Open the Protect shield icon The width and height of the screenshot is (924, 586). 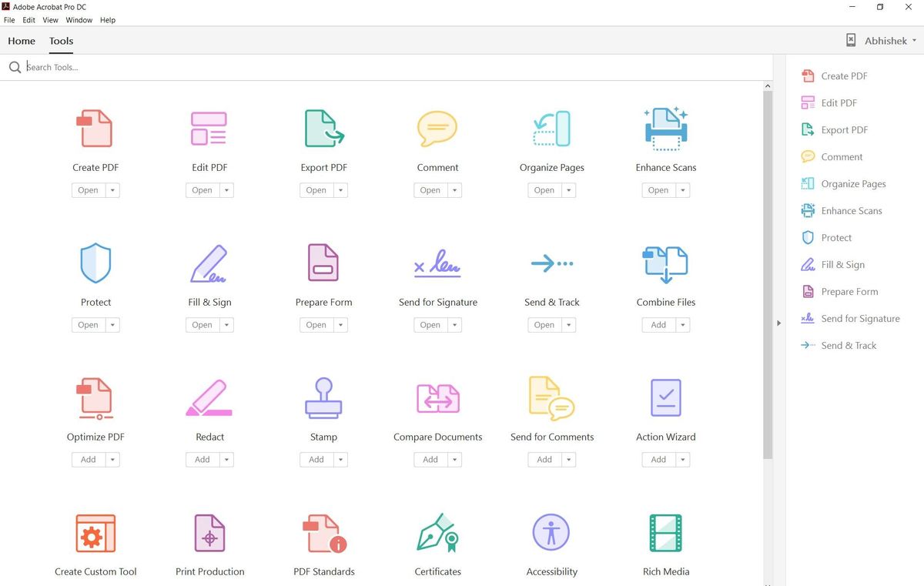click(x=95, y=263)
